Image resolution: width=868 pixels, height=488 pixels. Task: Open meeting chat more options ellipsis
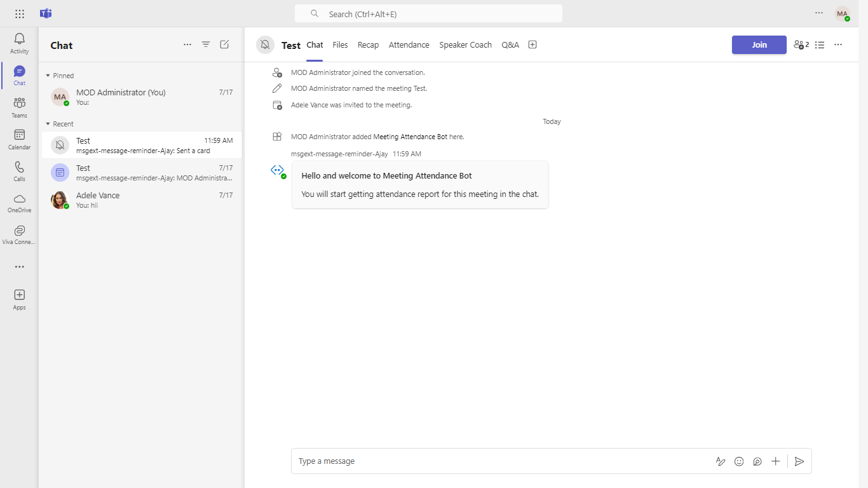[x=838, y=45]
